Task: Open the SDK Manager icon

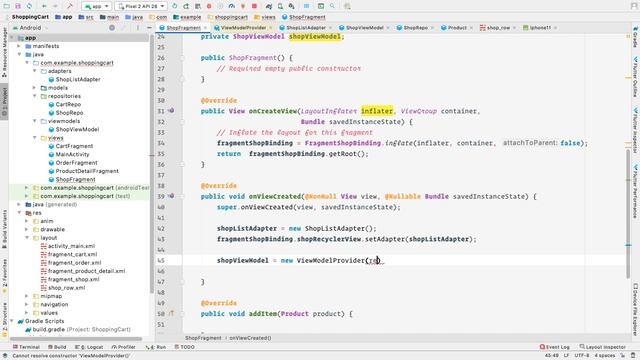Action: [291, 6]
